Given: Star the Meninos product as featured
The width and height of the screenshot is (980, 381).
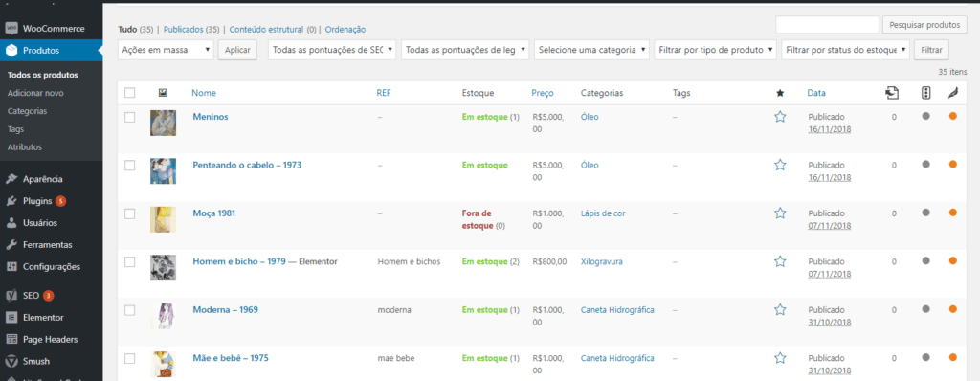Looking at the screenshot, I should pyautogui.click(x=779, y=117).
